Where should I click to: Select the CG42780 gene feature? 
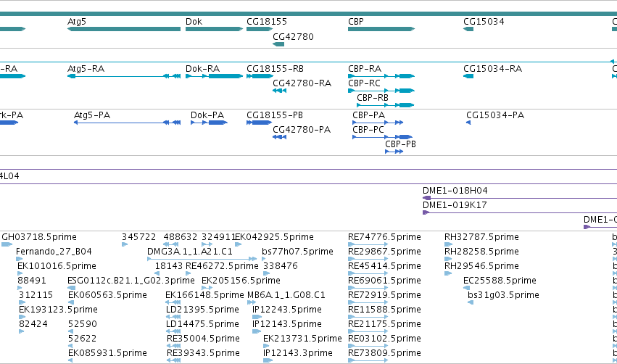pos(278,44)
